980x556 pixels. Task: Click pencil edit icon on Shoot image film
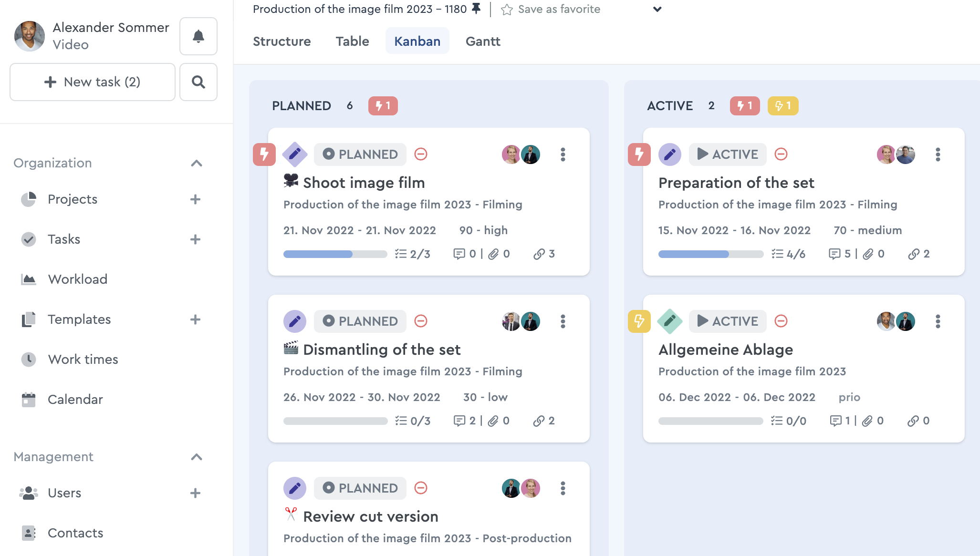pyautogui.click(x=295, y=154)
